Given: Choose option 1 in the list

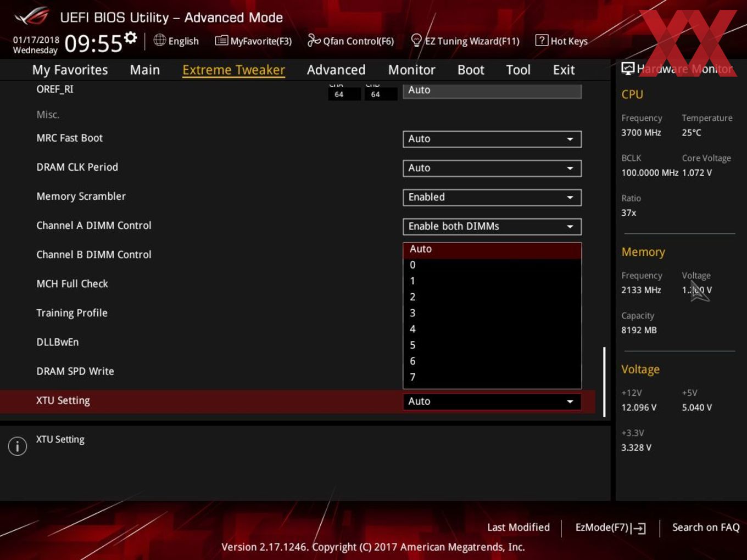Looking at the screenshot, I should coord(492,281).
